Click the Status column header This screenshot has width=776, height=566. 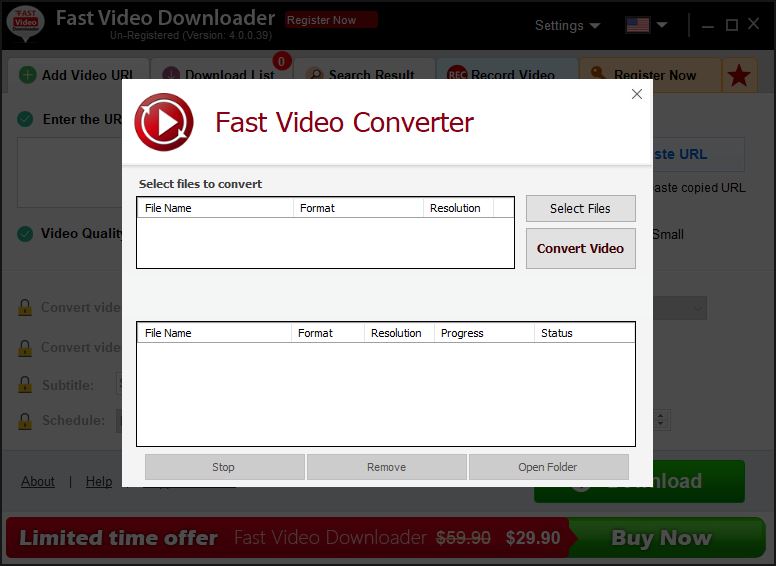tap(584, 333)
